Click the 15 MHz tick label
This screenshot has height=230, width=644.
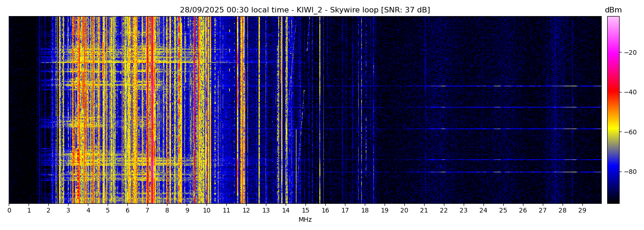click(x=305, y=211)
